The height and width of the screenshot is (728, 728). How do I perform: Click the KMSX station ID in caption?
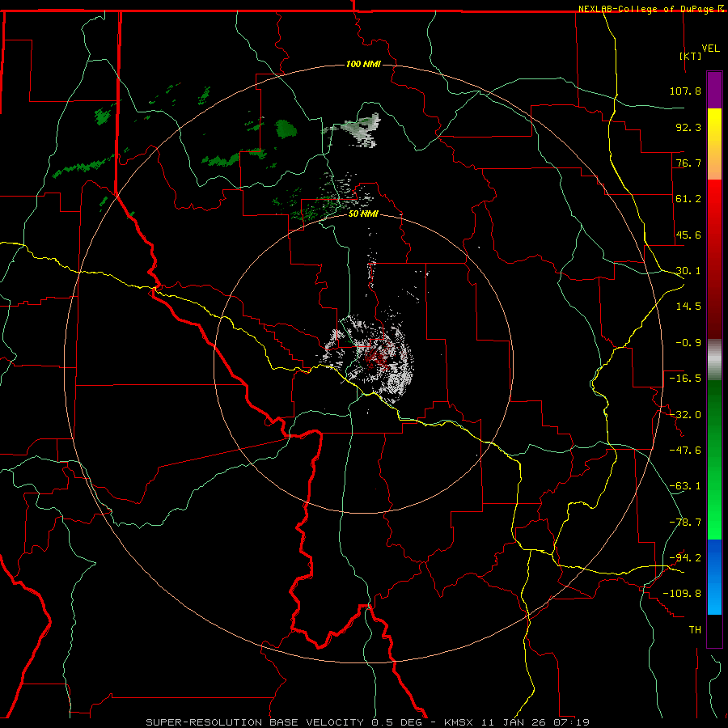click(459, 722)
